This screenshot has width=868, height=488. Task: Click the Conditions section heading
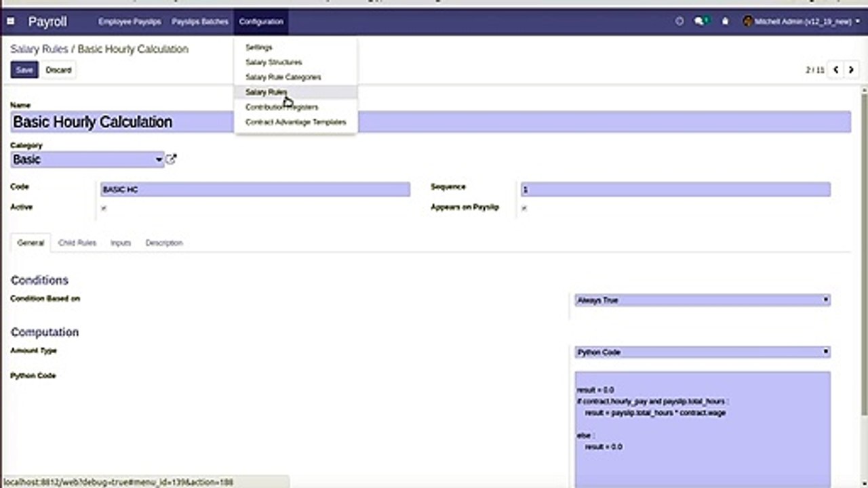click(39, 280)
